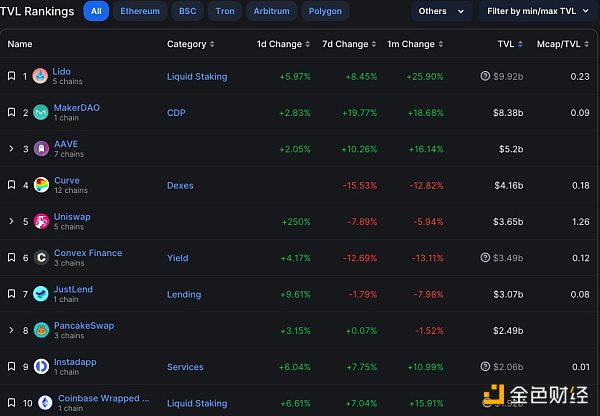
Task: Bookmark the JustLend protocol
Action: (x=11, y=294)
